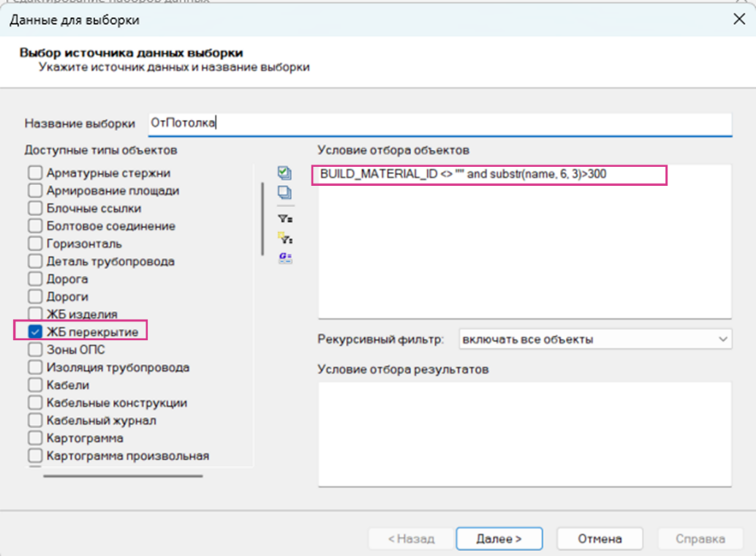Click the Отмена button
The image size is (756, 556).
pyautogui.click(x=600, y=538)
